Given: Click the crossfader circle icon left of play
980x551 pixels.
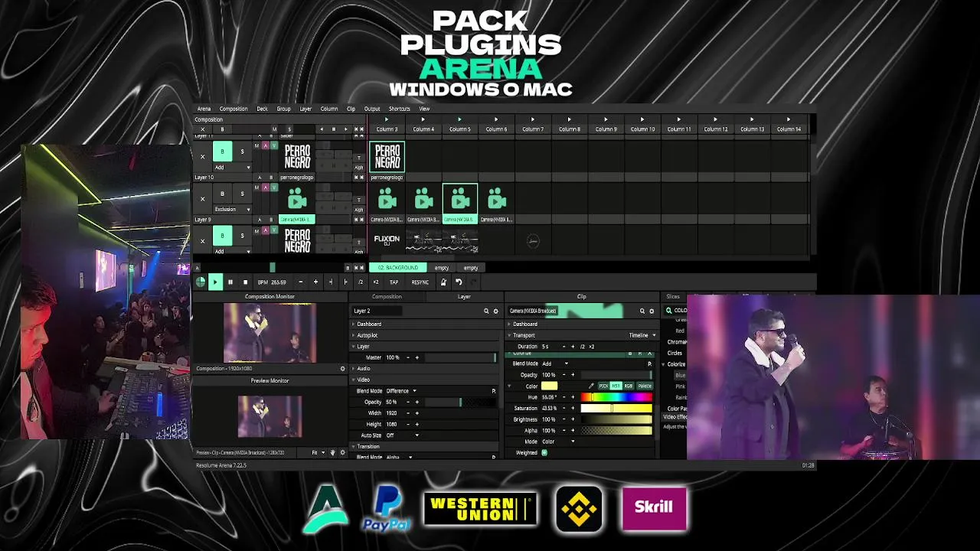Looking at the screenshot, I should (201, 282).
